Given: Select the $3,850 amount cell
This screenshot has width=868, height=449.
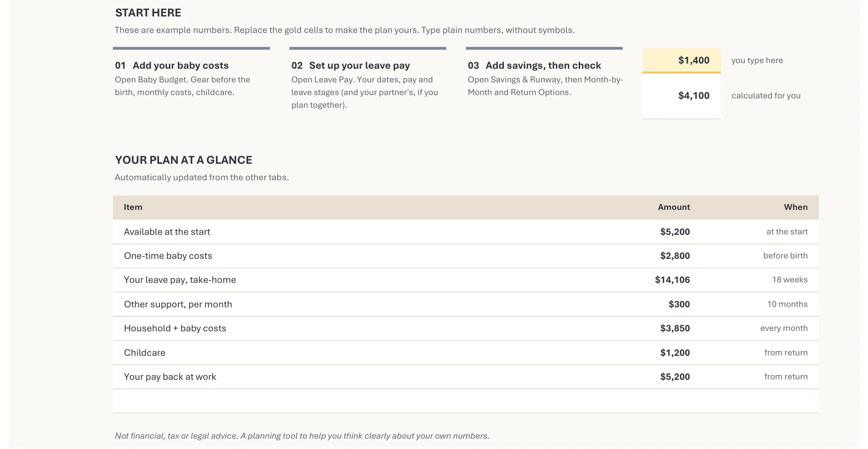Looking at the screenshot, I should (x=675, y=328).
